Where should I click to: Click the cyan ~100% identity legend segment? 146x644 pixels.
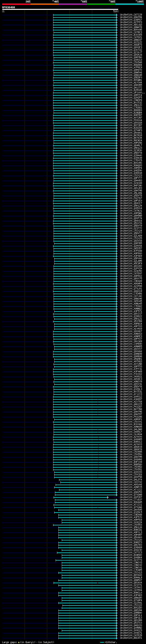130,4
